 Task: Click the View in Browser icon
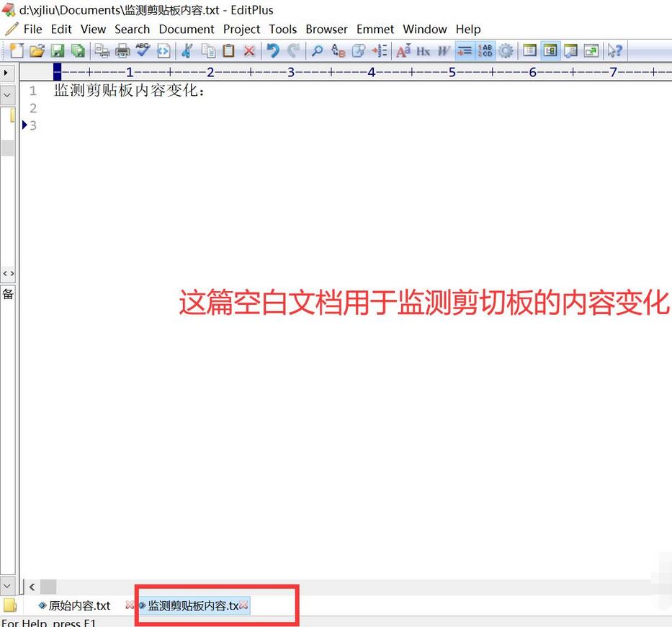pos(163,50)
